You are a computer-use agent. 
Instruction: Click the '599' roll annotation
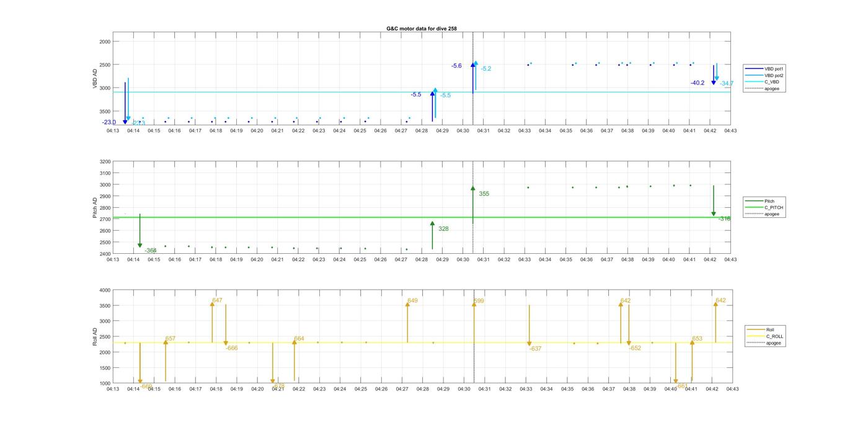pos(479,301)
